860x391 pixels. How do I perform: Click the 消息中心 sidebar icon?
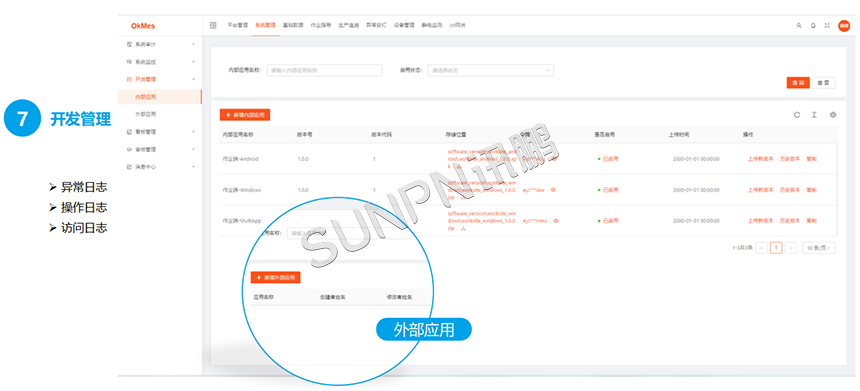129,167
